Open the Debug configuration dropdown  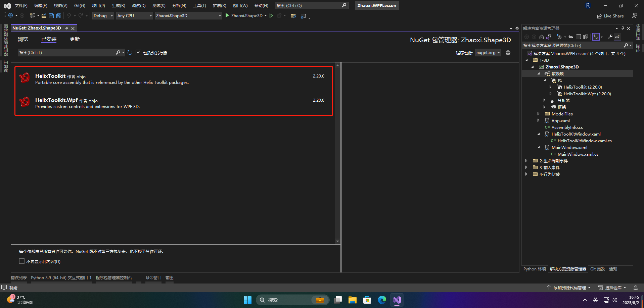click(103, 16)
